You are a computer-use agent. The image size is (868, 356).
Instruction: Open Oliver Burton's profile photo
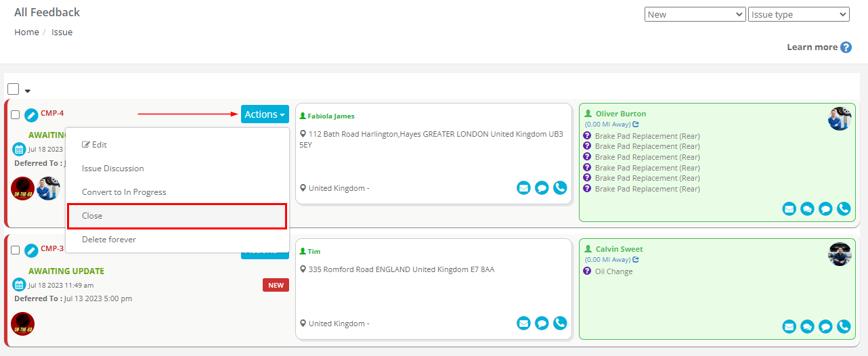840,118
